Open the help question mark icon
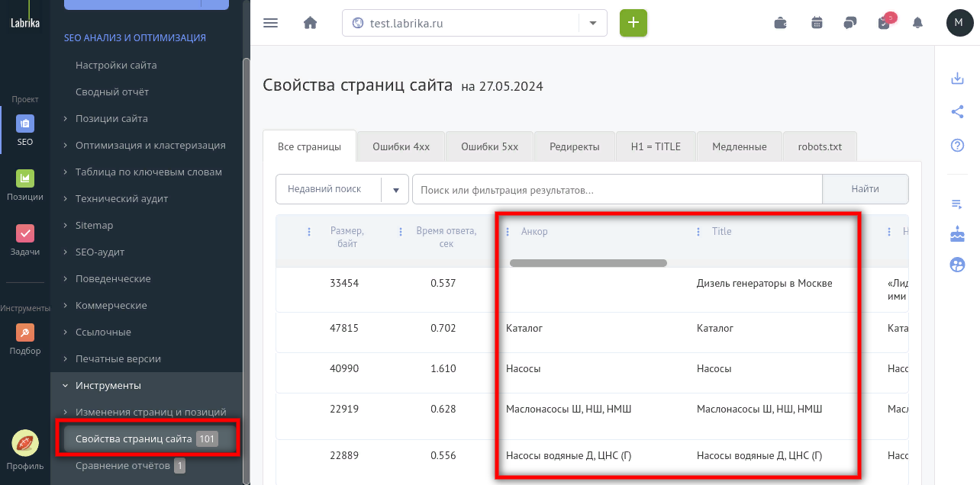Image resolution: width=980 pixels, height=485 pixels. point(957,145)
